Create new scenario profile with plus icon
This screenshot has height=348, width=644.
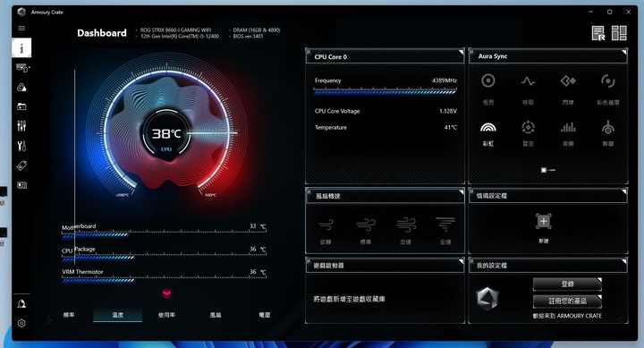click(x=544, y=222)
